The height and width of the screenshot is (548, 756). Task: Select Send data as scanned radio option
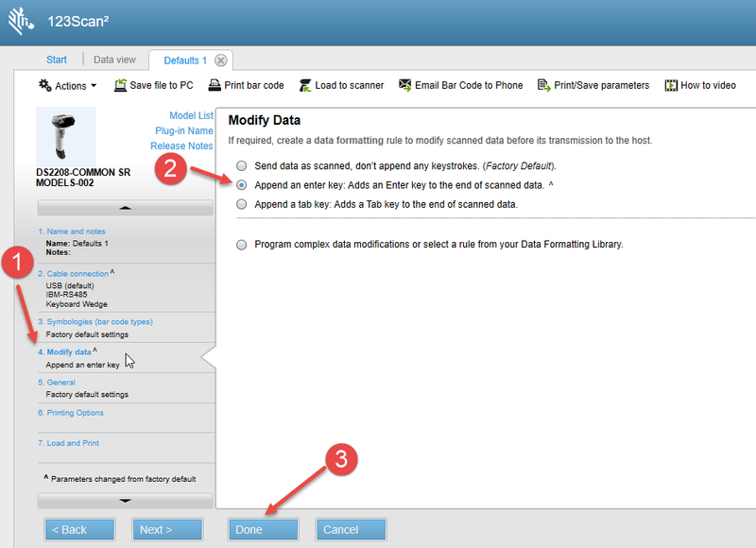[x=242, y=165]
